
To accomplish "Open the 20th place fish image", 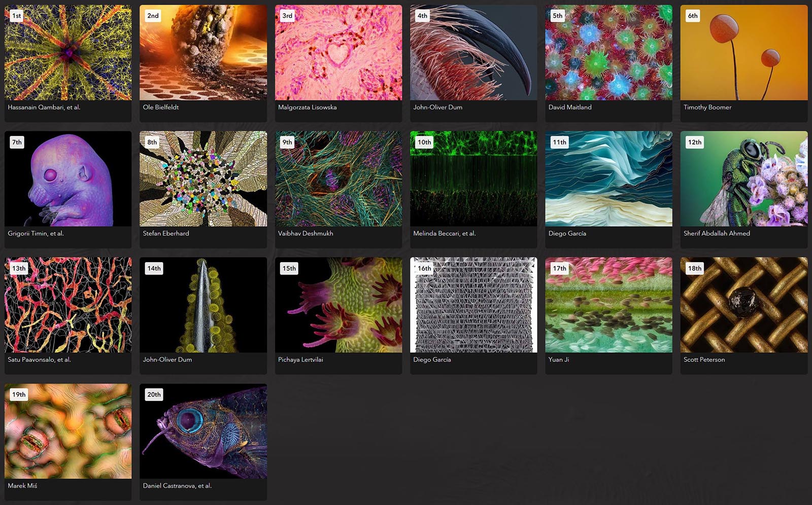I will point(203,431).
